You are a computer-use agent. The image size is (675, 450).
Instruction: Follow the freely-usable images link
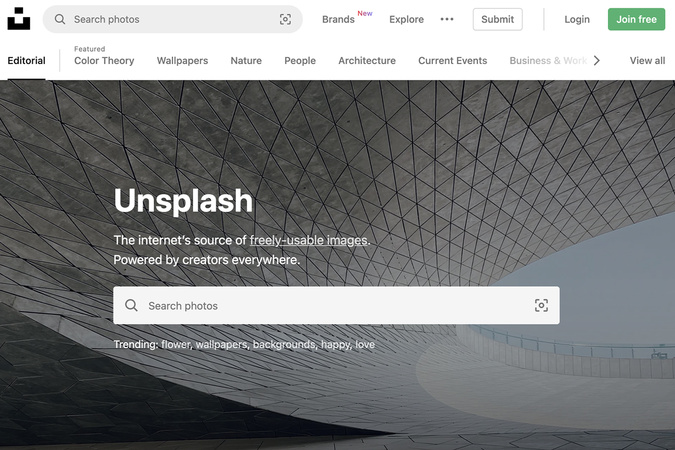pyautogui.click(x=309, y=240)
